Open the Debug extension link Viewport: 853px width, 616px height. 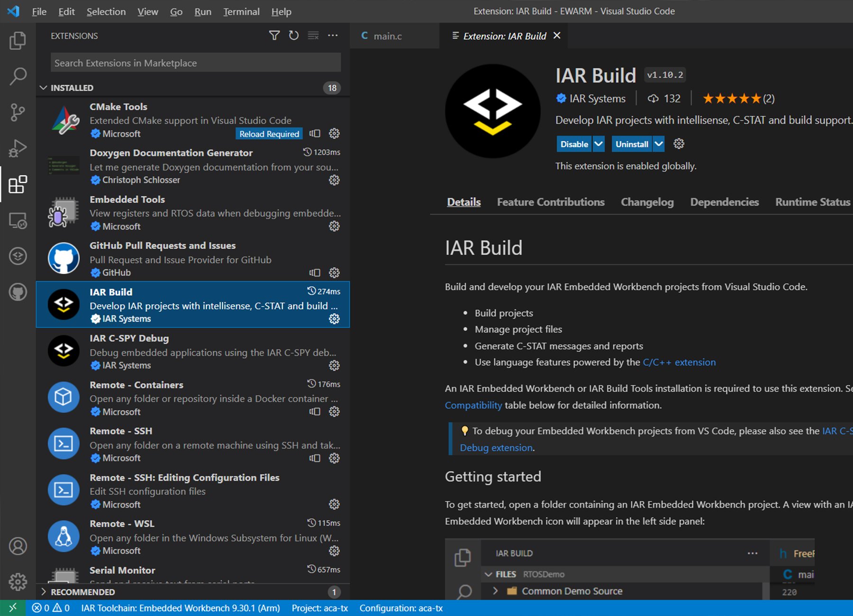(496, 448)
